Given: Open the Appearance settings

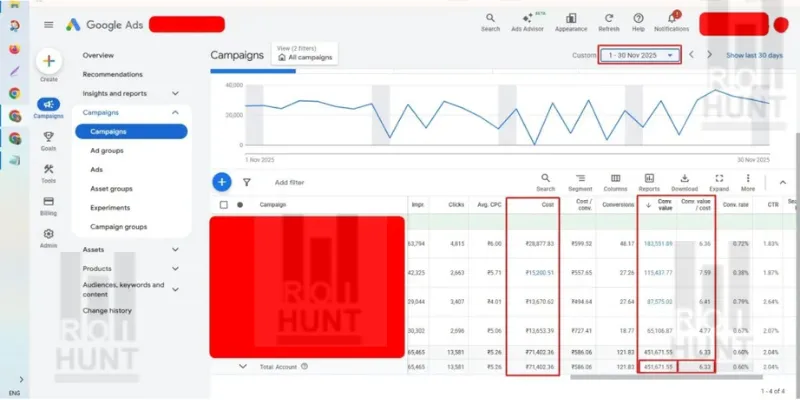Looking at the screenshot, I should click(x=571, y=23).
